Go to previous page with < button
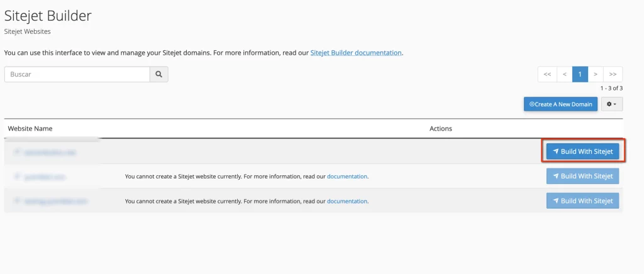 [565, 74]
